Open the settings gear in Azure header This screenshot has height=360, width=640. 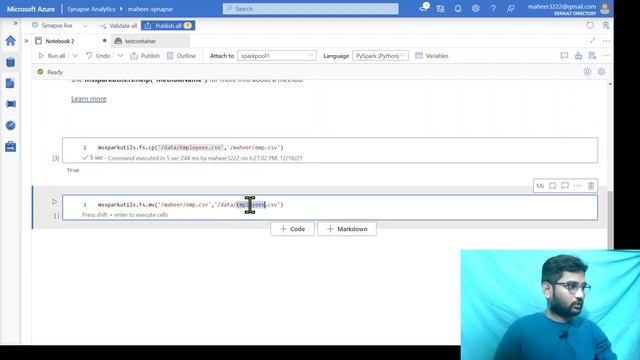476,9
